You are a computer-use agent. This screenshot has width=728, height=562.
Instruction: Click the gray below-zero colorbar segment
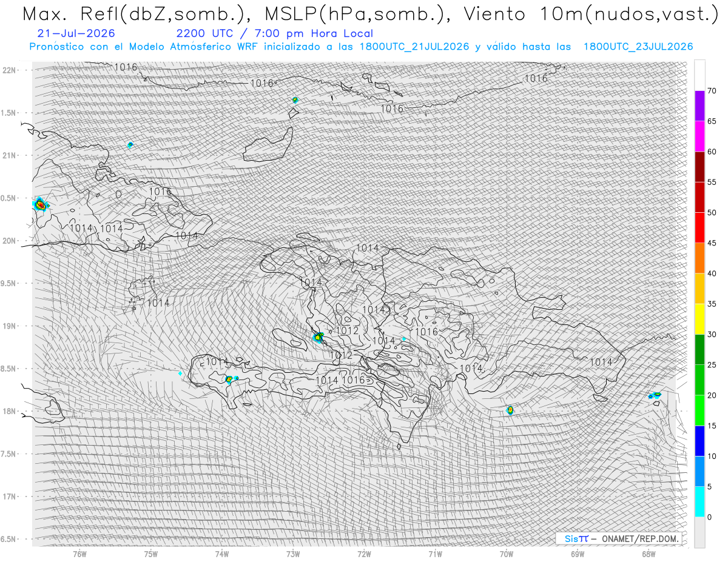(699, 532)
